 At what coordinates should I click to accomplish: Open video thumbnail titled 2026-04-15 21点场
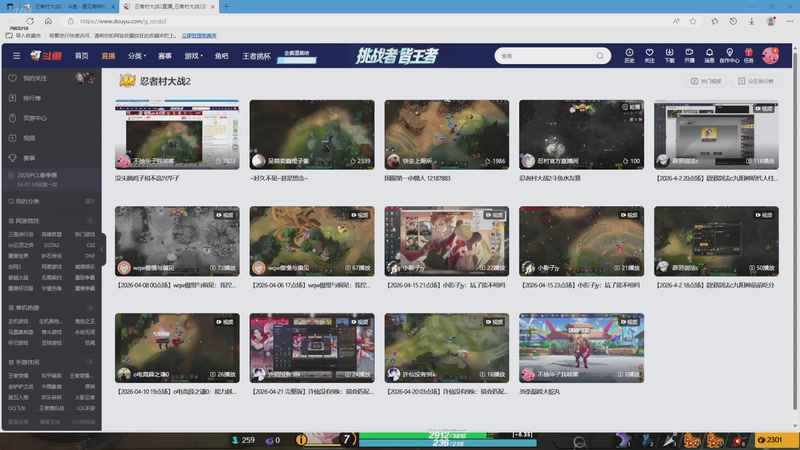pyautogui.click(x=446, y=241)
